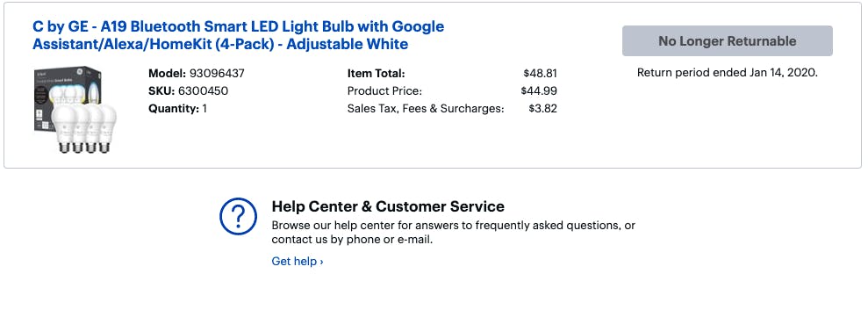Open the C by GE A19 Smart LED Bulb title link
Viewport: 868px width, 317px height.
pyautogui.click(x=238, y=35)
